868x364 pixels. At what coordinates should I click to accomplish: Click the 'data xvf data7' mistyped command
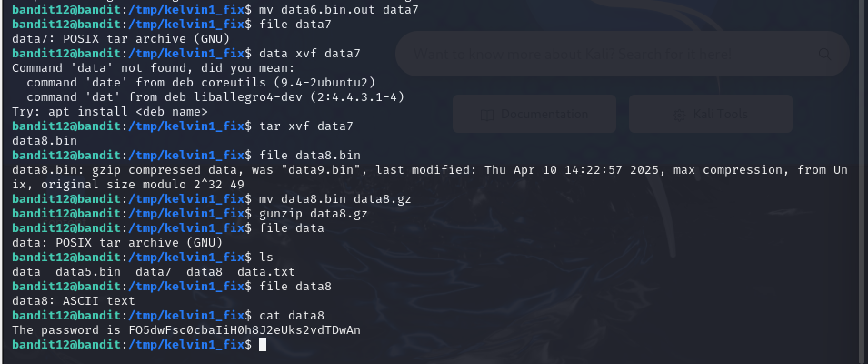[x=309, y=54]
